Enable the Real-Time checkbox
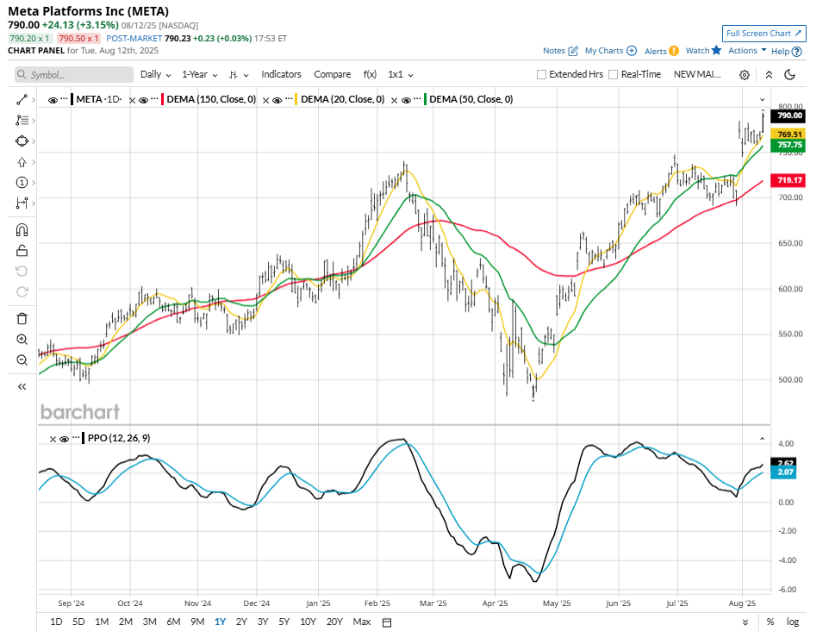 614,74
